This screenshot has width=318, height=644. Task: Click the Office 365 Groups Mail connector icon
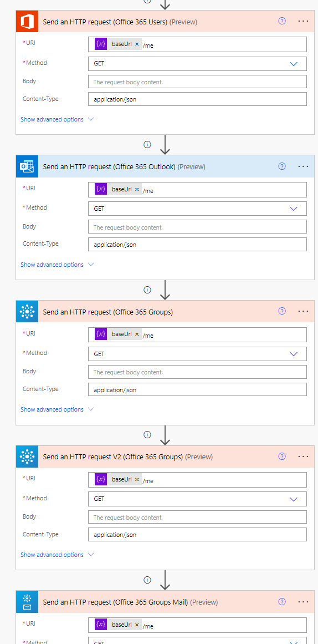click(x=27, y=602)
